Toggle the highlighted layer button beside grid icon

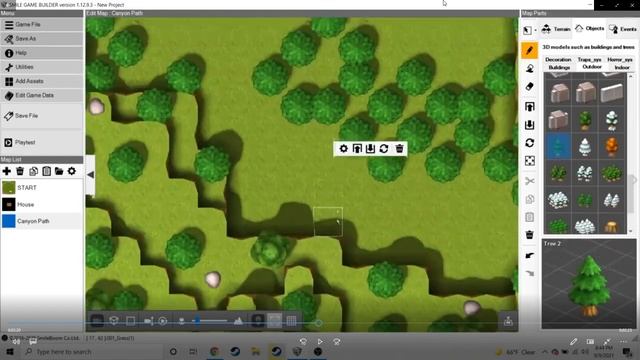coord(274,320)
